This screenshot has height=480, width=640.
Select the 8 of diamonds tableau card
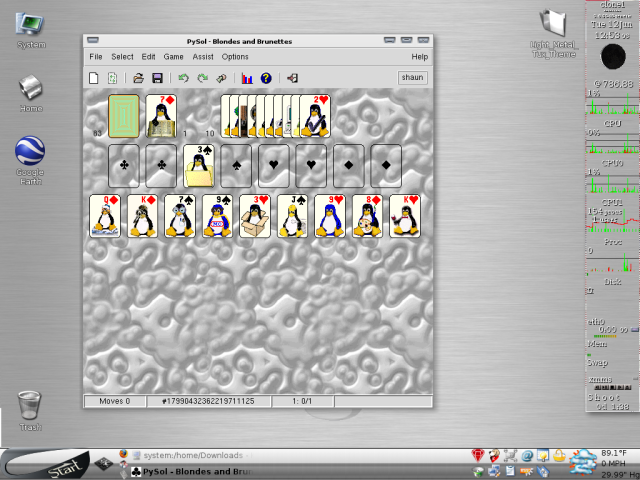(x=368, y=216)
